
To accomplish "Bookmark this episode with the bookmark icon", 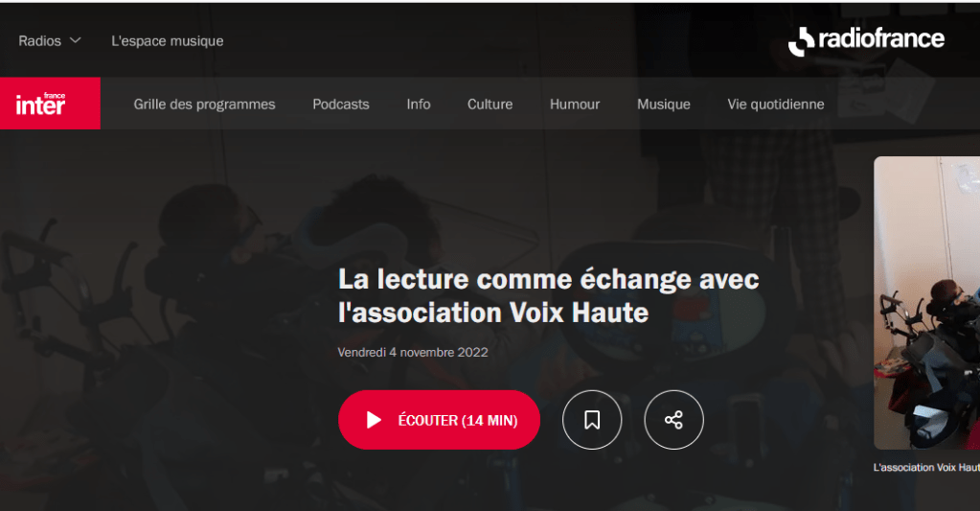I will [x=592, y=420].
